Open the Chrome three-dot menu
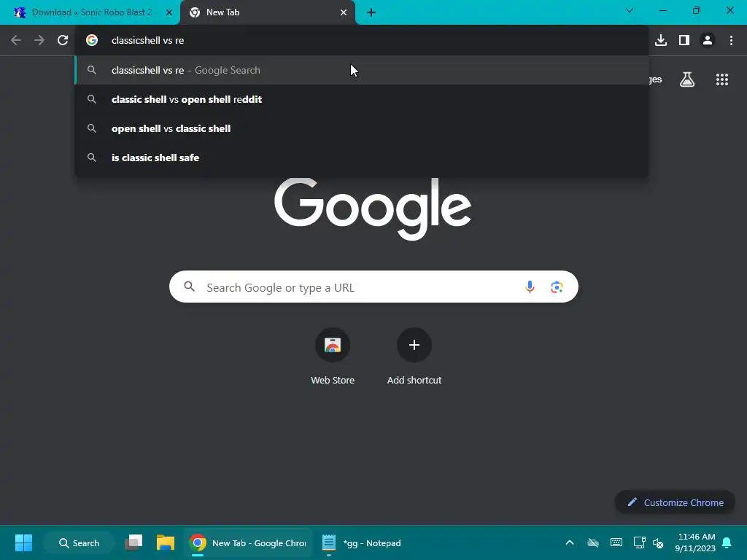747x560 pixels. pos(731,40)
